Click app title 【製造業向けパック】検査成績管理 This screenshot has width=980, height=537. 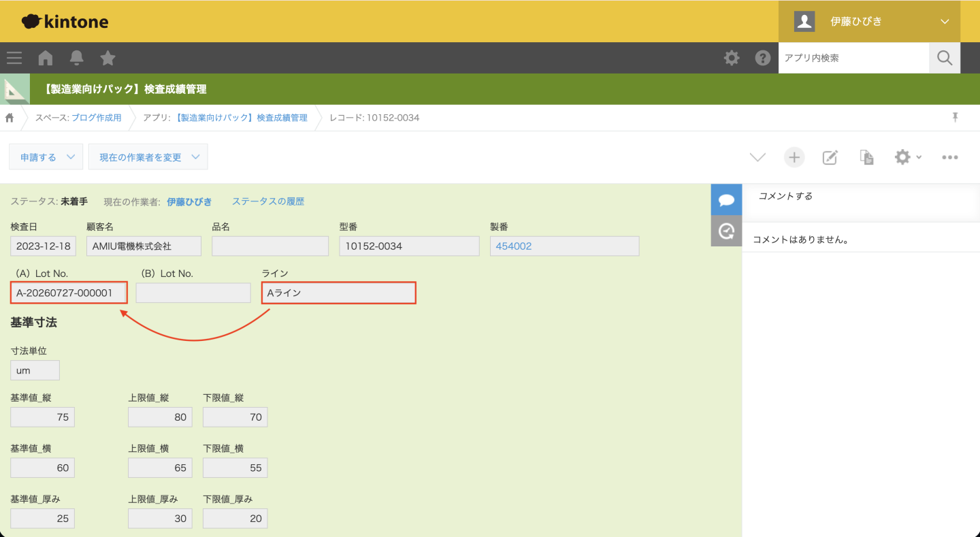coord(125,89)
